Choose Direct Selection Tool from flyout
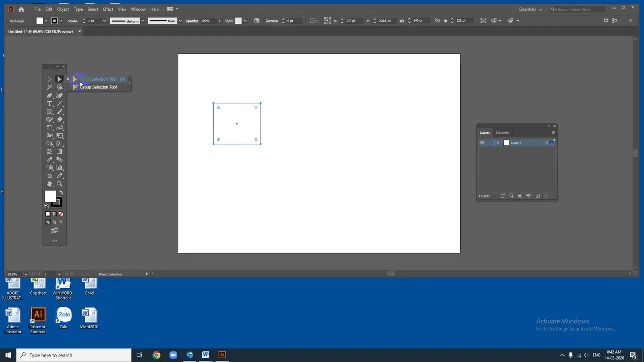The width and height of the screenshot is (644, 362). click(x=98, y=79)
